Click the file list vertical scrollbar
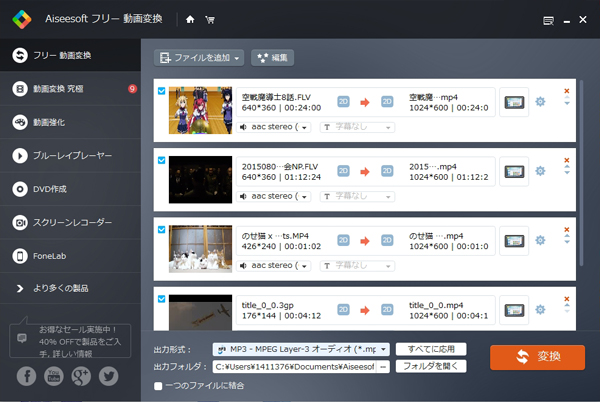 tap(581, 173)
